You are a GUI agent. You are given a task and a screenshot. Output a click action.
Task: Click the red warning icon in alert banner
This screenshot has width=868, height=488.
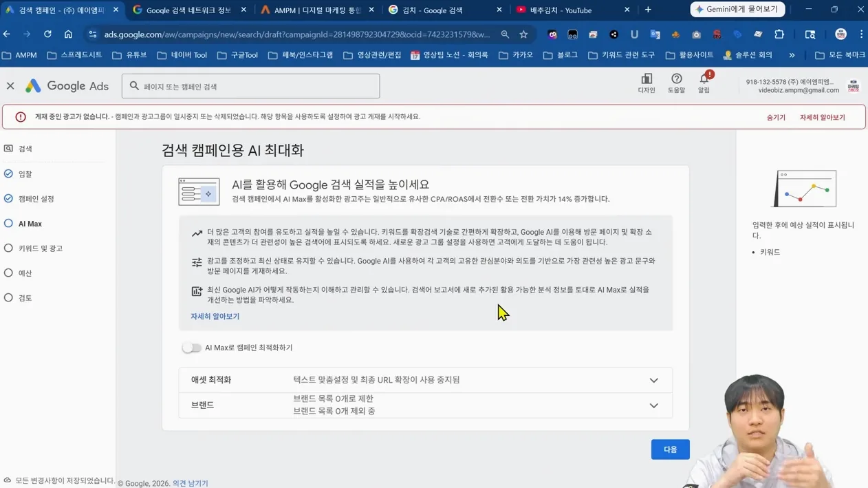21,117
